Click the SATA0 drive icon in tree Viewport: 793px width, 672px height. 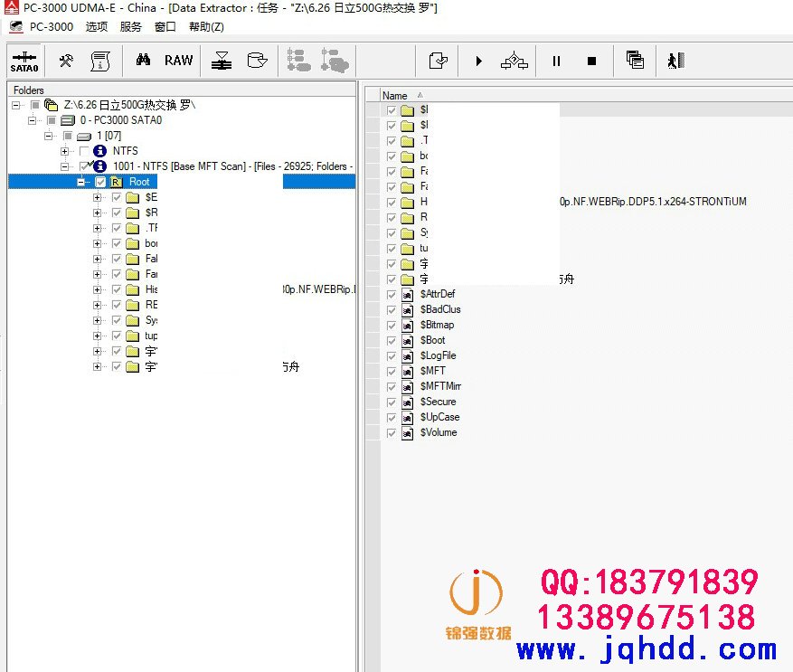coord(67,120)
